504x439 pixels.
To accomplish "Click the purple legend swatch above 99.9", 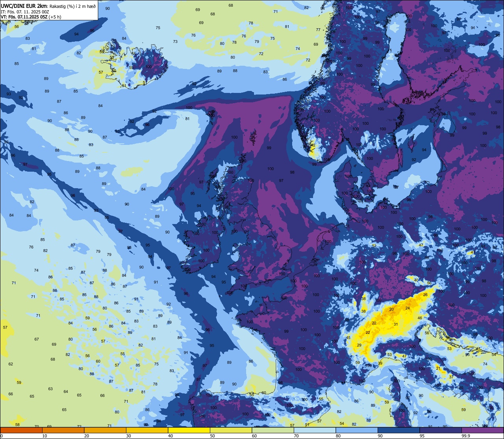I will (482, 430).
